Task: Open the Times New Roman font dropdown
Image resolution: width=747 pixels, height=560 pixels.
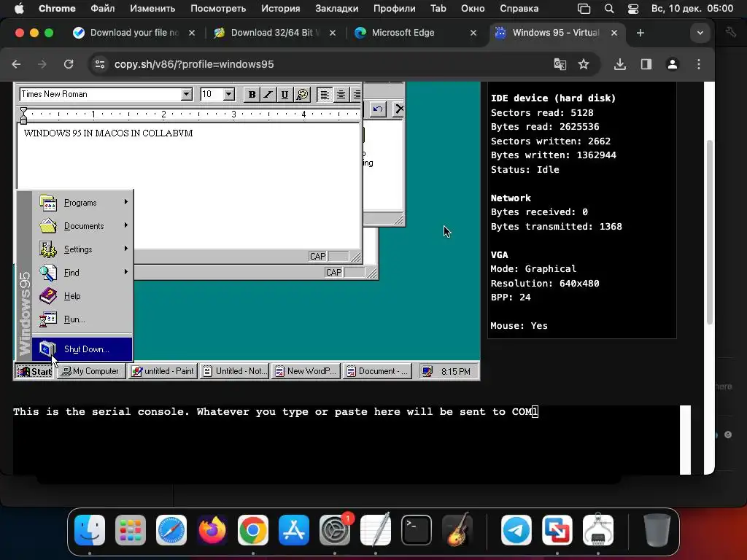Action: pos(187,94)
